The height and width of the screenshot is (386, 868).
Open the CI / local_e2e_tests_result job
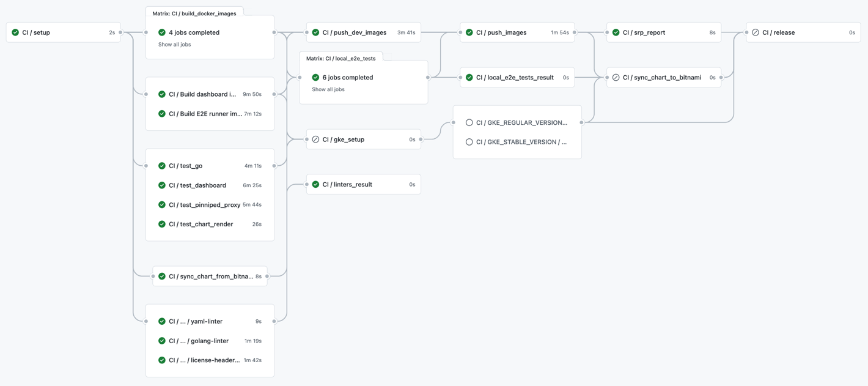(515, 77)
